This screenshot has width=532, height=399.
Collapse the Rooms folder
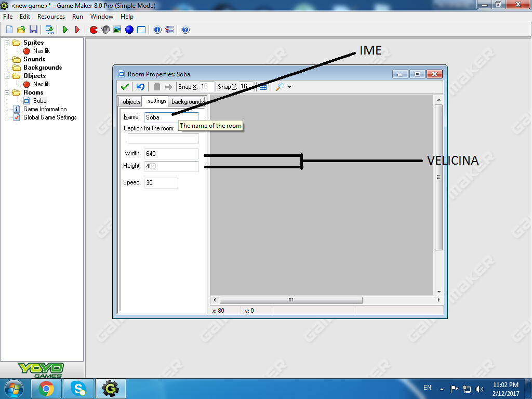pyautogui.click(x=7, y=92)
